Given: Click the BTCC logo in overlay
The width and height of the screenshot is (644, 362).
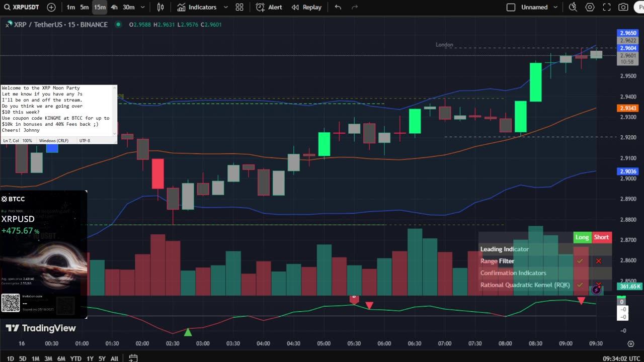Looking at the screenshot, I should [13, 199].
